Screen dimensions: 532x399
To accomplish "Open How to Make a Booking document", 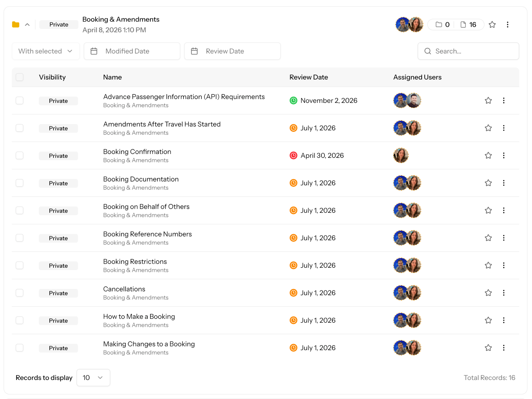I will tap(139, 317).
